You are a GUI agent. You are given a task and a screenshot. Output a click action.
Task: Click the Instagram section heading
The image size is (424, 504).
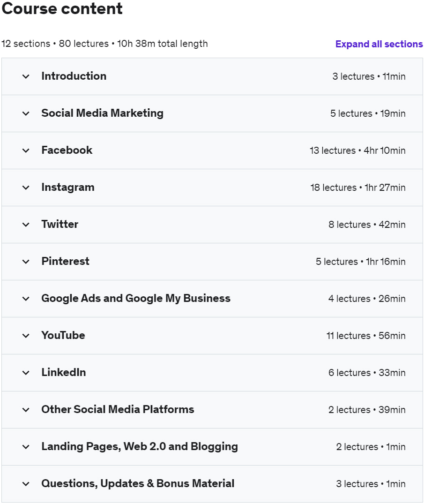tap(68, 187)
